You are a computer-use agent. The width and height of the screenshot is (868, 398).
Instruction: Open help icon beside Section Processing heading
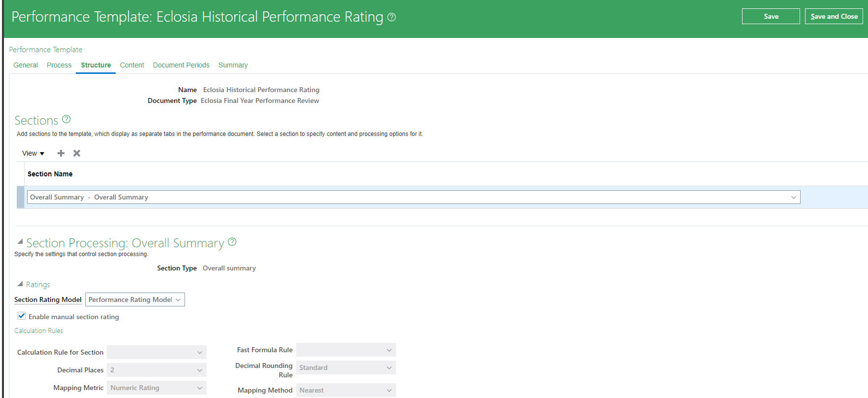click(x=232, y=242)
